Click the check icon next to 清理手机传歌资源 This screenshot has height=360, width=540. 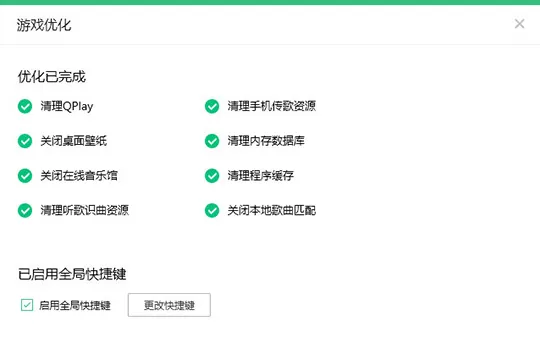pos(212,106)
